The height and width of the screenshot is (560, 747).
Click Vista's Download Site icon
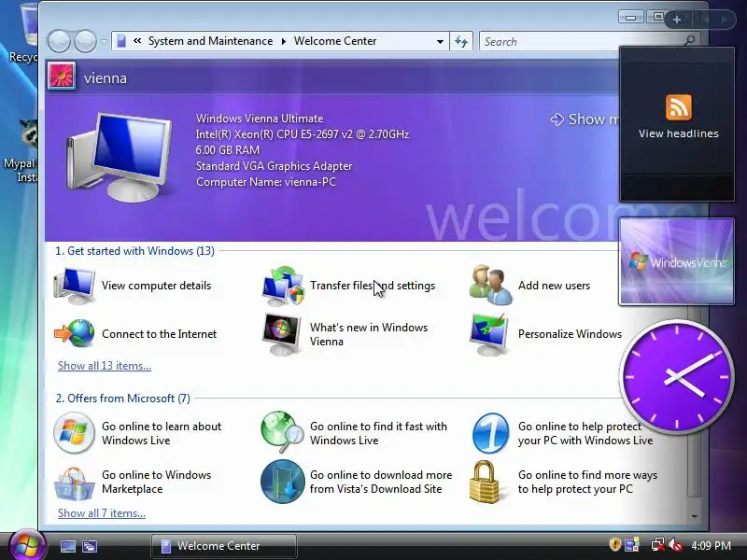pos(283,482)
